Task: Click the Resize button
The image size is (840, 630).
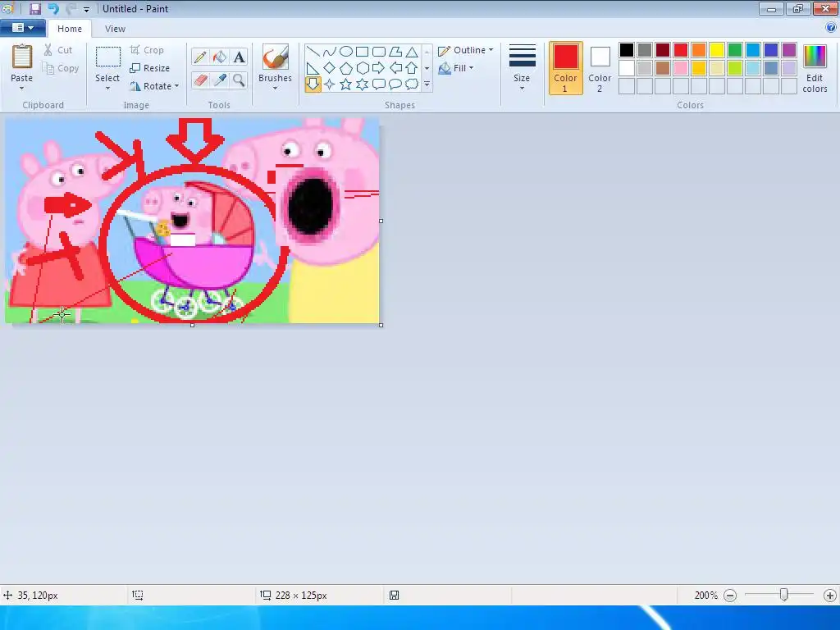Action: tap(150, 68)
